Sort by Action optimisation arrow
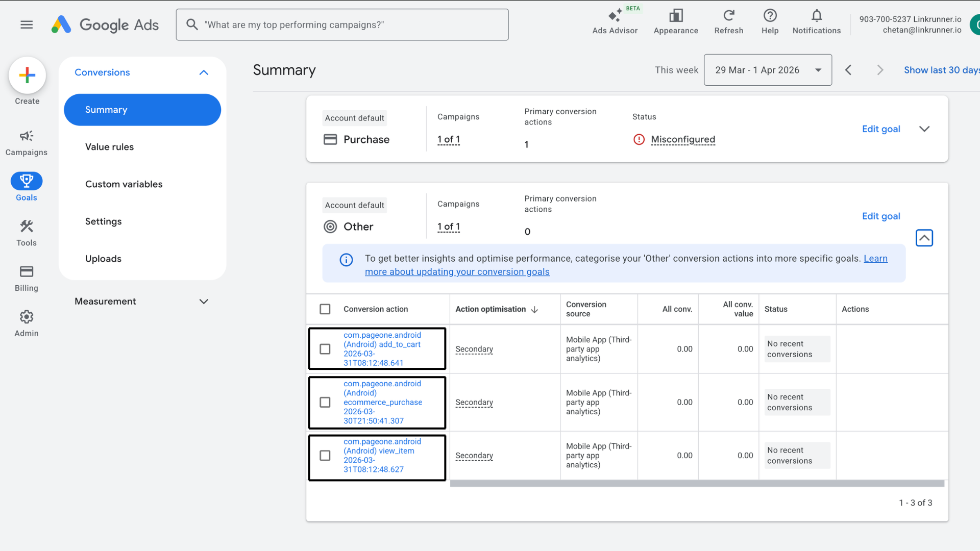This screenshot has height=551, width=980. tap(534, 309)
